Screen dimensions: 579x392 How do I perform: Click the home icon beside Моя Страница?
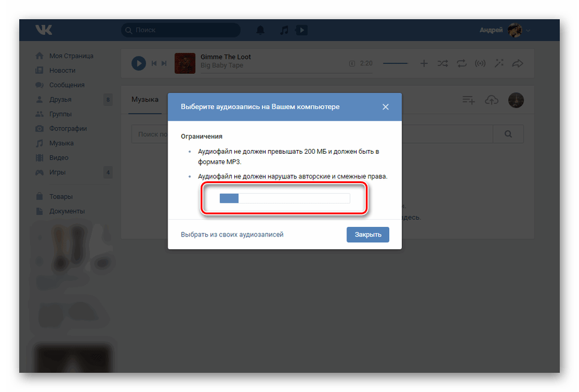pyautogui.click(x=40, y=56)
